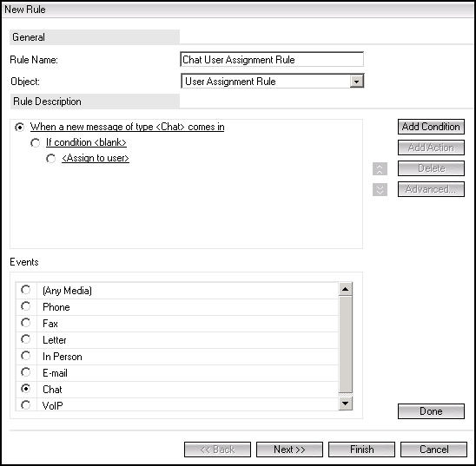Click the Add Condition button

pos(431,127)
